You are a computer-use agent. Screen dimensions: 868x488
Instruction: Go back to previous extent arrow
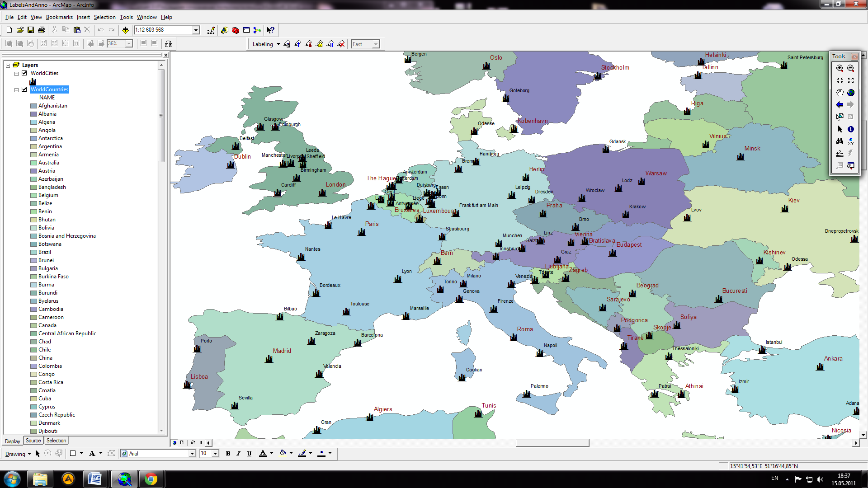[x=840, y=105]
